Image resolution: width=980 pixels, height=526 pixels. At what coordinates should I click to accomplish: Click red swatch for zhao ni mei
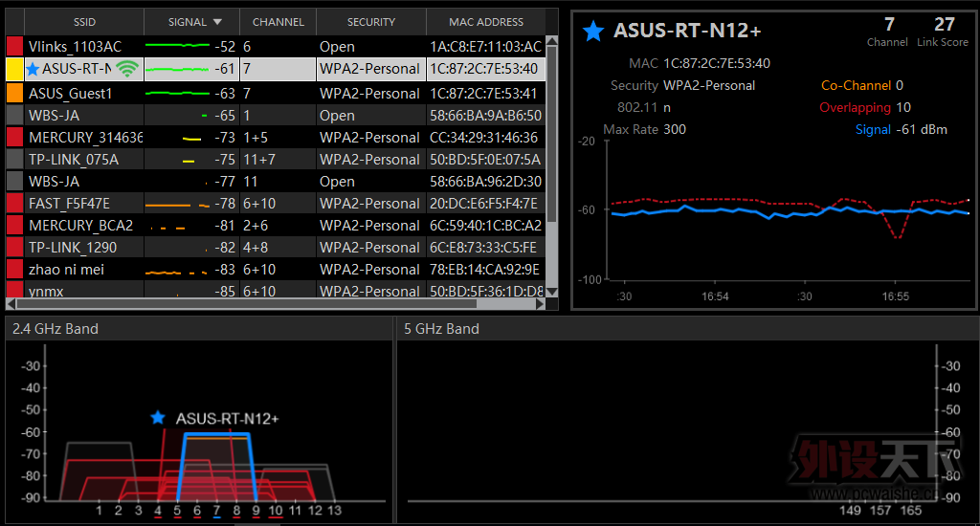[14, 270]
